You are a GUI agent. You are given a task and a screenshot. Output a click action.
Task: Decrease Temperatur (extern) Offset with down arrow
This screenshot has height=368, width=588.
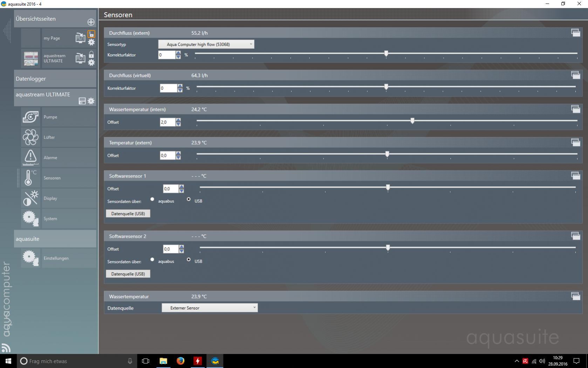[178, 158]
